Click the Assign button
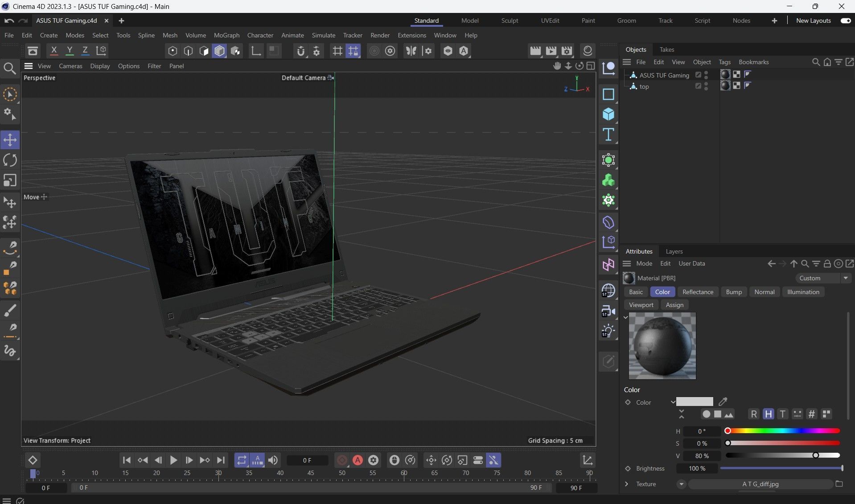This screenshot has width=855, height=504. (674, 305)
